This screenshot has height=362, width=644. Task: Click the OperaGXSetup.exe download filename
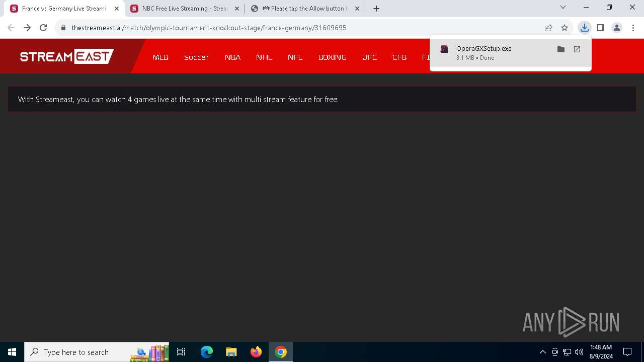click(x=484, y=49)
